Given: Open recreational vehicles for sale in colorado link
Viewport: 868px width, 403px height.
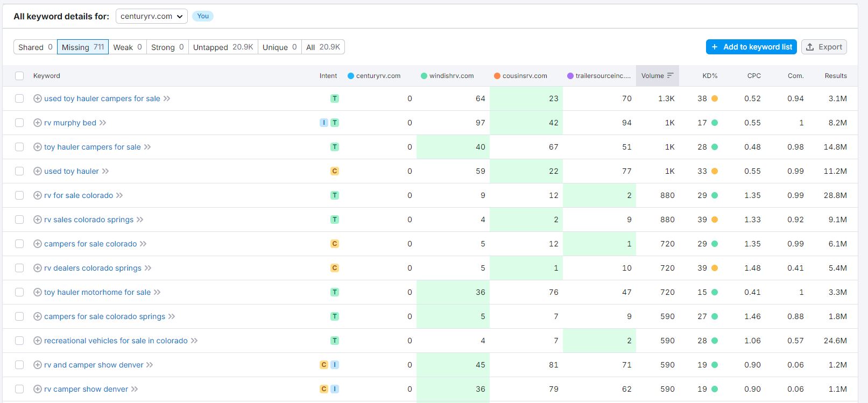Looking at the screenshot, I should (x=116, y=341).
